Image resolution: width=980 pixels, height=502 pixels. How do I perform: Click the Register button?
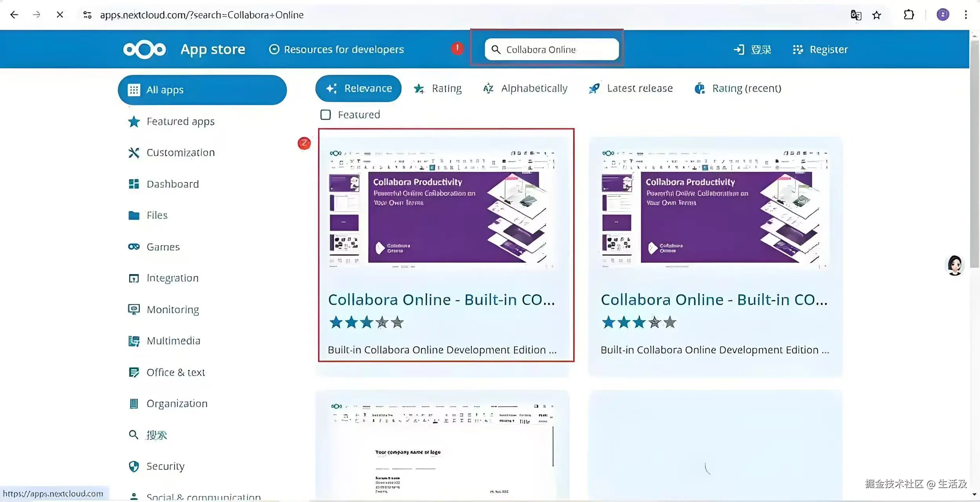820,49
